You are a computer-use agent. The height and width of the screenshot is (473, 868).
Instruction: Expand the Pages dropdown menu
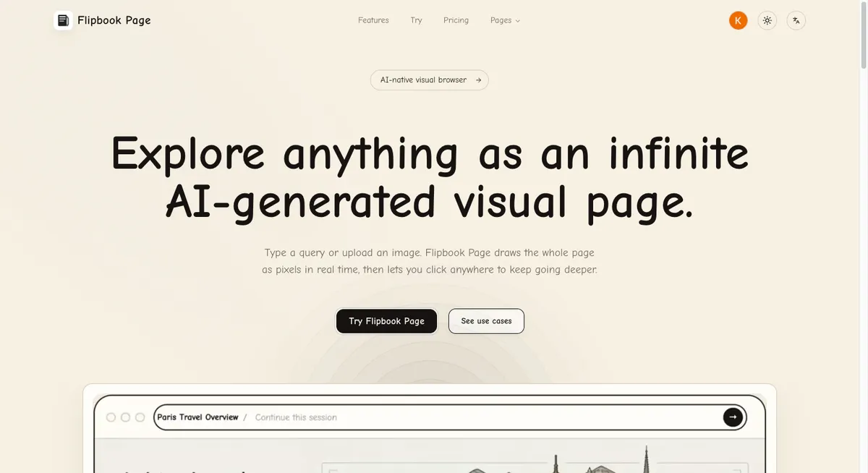point(505,20)
